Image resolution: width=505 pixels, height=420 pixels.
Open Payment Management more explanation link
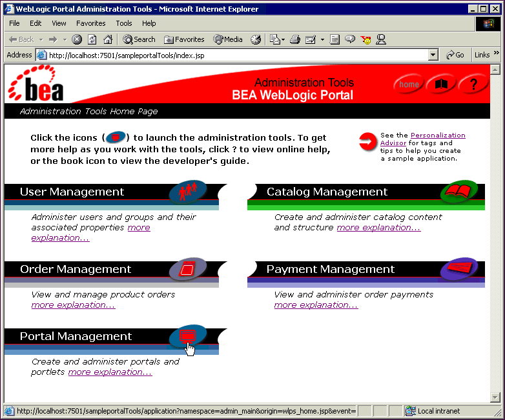pos(316,305)
